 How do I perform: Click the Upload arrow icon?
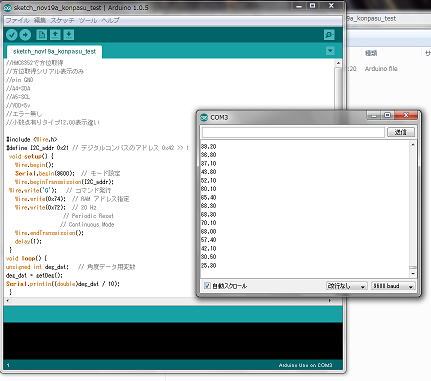point(25,35)
